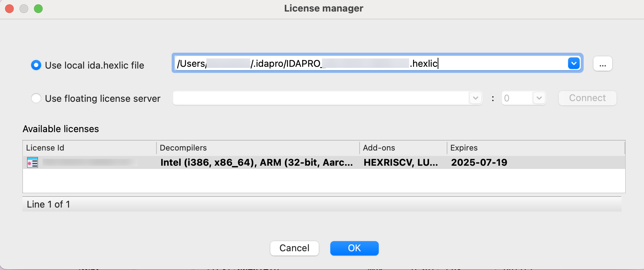
Task: Open the hexlic file path dropdown arrow
Action: pyautogui.click(x=574, y=63)
